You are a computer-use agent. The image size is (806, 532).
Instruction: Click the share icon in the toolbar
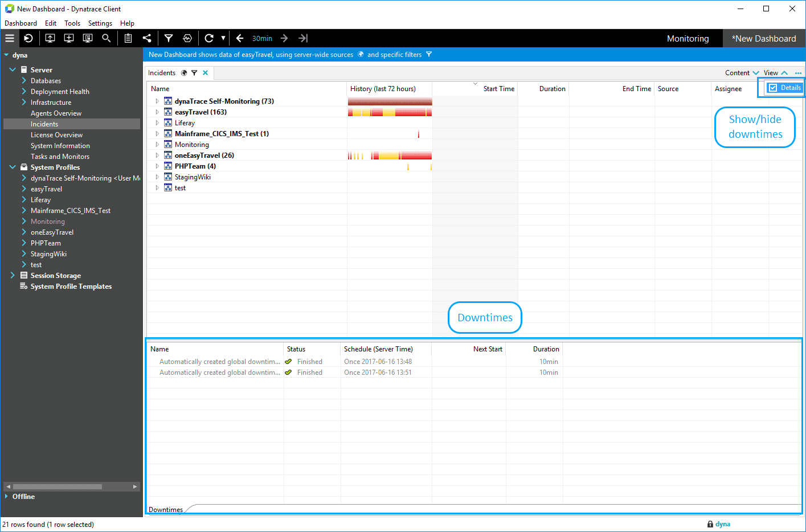click(x=147, y=38)
